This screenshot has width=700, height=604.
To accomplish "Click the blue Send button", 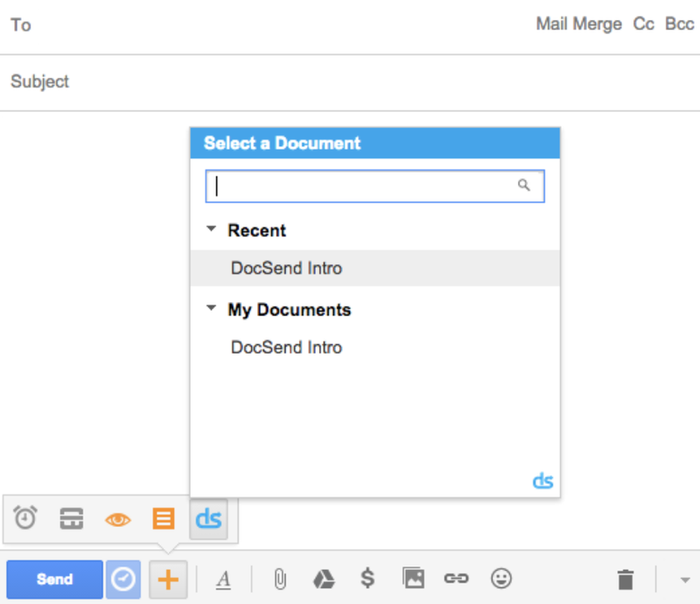I will pos(54,579).
